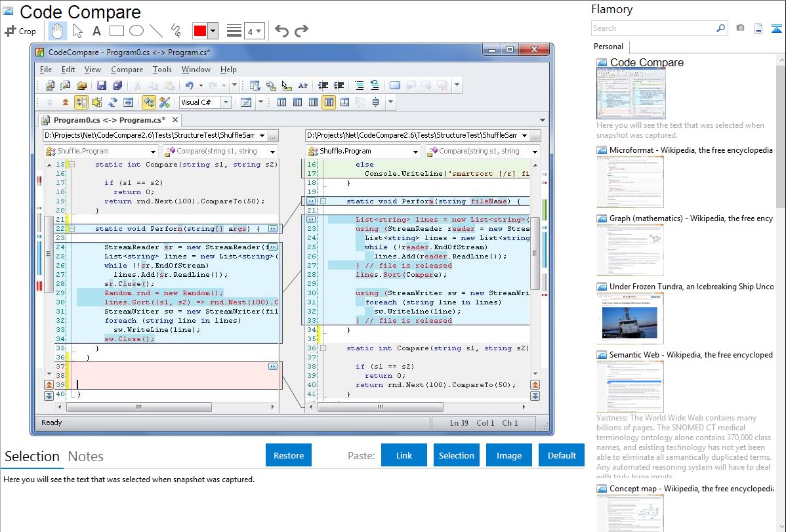Undo the last annotation
The width and height of the screenshot is (786, 532).
tap(281, 31)
